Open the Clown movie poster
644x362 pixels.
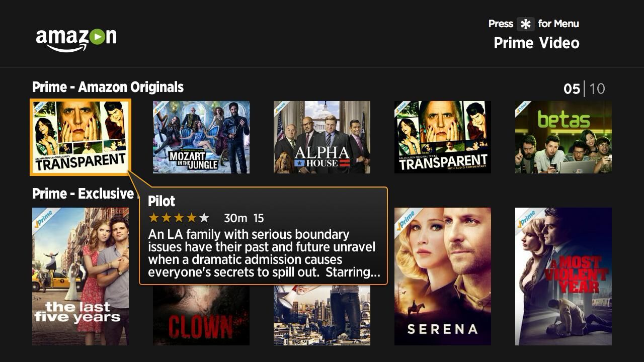[x=201, y=316]
